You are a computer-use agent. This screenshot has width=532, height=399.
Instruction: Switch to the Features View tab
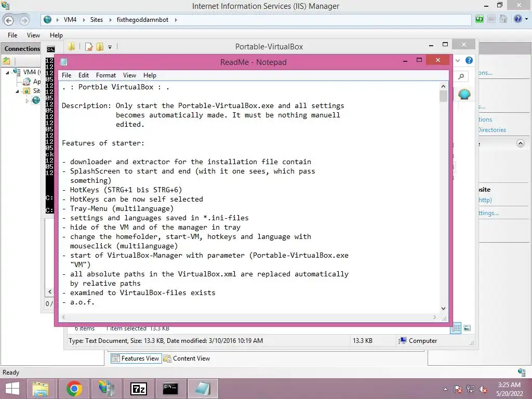(136, 358)
